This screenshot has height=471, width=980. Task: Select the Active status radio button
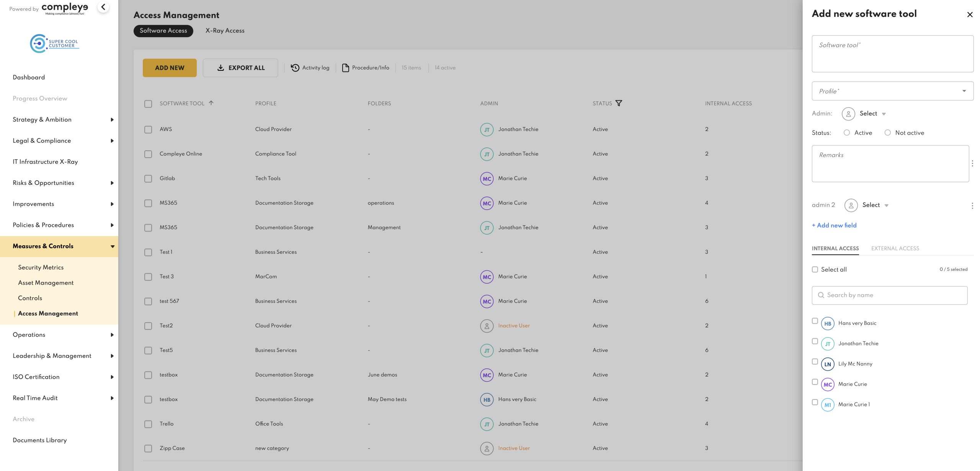[x=847, y=133]
